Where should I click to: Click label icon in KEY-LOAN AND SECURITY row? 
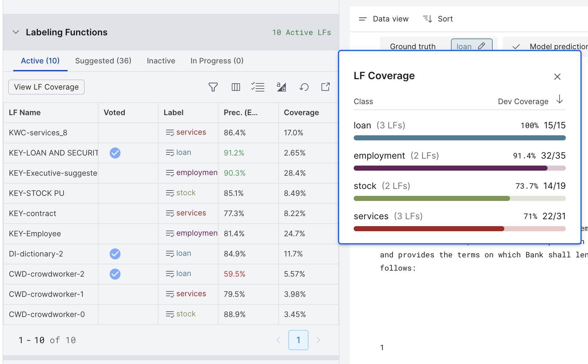click(x=170, y=153)
